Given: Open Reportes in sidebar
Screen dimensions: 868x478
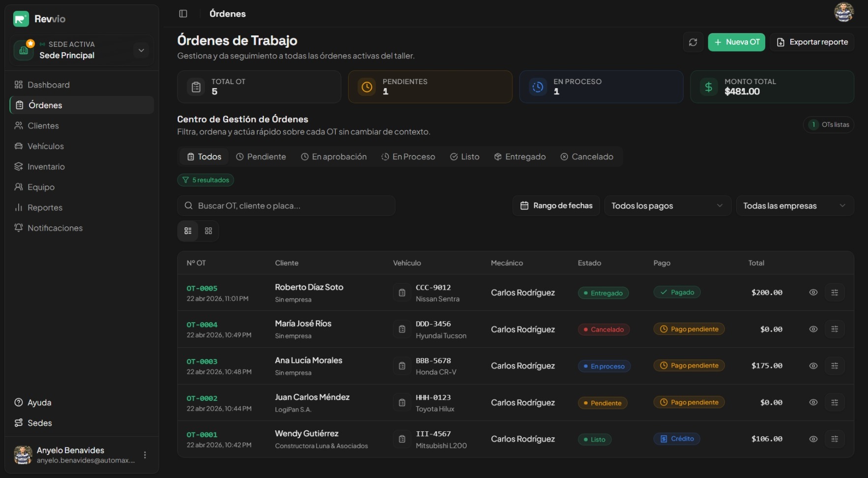Looking at the screenshot, I should pos(82,208).
